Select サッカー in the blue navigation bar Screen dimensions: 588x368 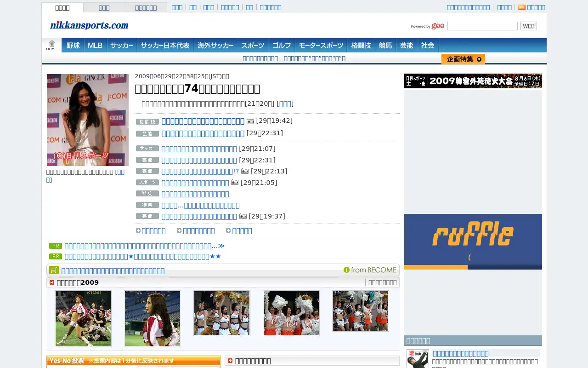coord(122,45)
